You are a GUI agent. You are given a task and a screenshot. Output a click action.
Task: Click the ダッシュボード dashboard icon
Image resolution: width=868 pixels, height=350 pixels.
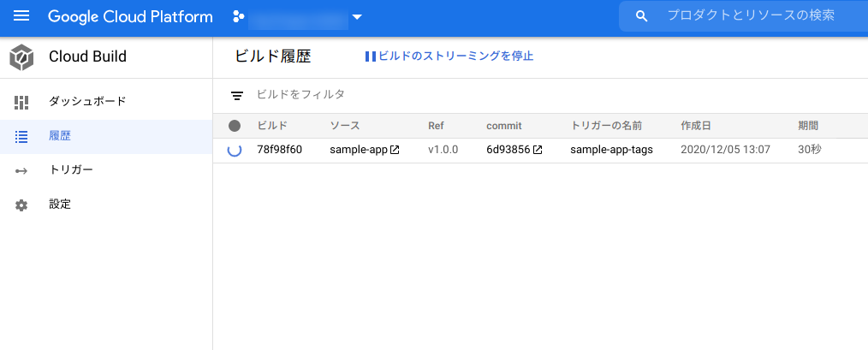[x=21, y=102]
